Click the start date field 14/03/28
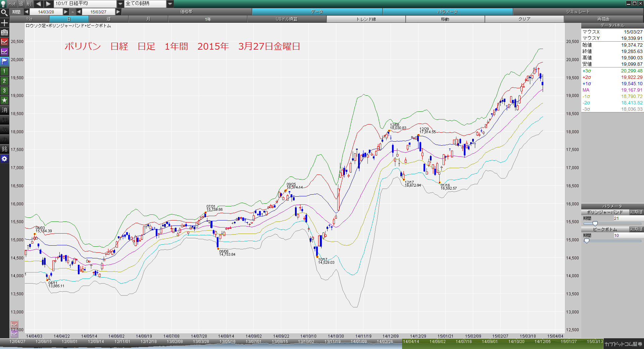644x349 pixels. tap(46, 12)
